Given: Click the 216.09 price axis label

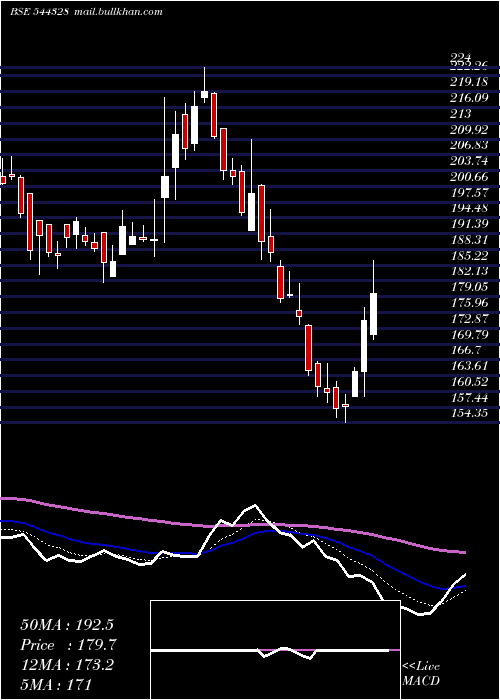Looking at the screenshot, I should coord(469,97).
